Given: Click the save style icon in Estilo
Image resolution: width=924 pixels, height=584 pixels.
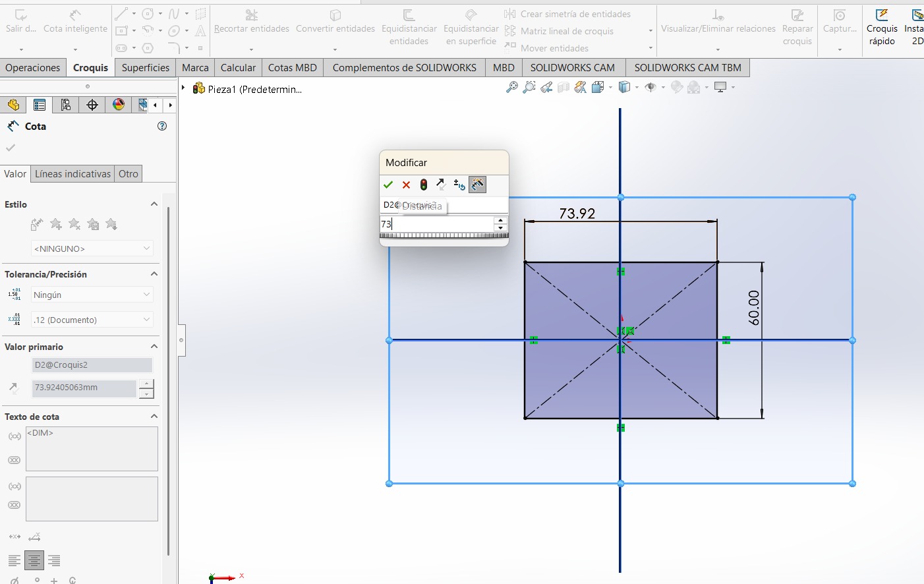Looking at the screenshot, I should (93, 225).
